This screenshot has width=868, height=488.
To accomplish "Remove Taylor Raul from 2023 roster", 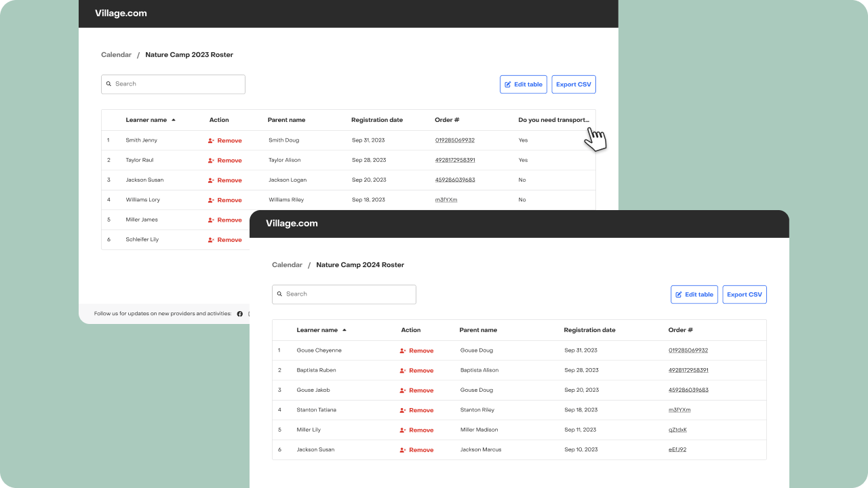I will 224,161.
